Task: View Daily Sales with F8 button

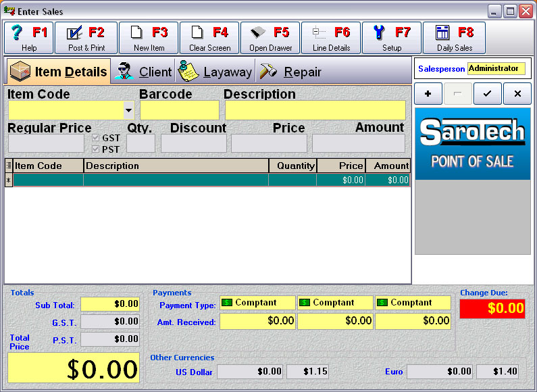Action: click(x=454, y=38)
